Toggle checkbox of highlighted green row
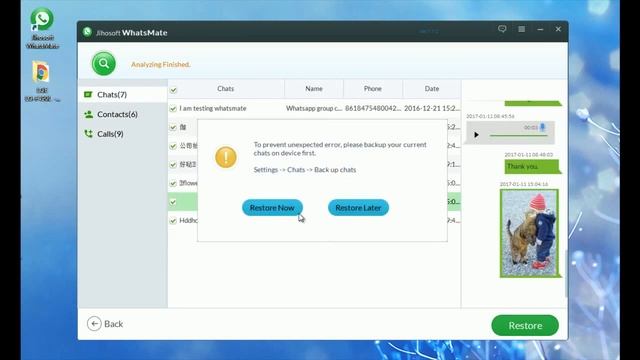Image resolution: width=640 pixels, height=360 pixels. (x=173, y=202)
